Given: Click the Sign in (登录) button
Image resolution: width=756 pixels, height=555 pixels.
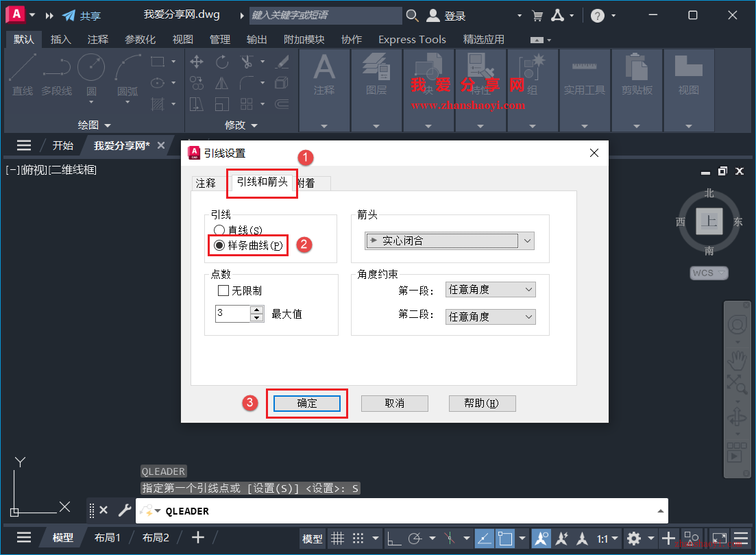Looking at the screenshot, I should point(447,16).
